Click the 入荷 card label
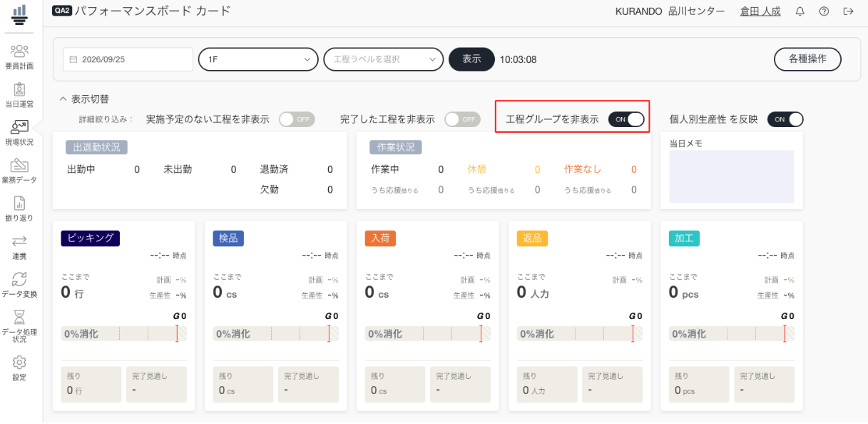868x424 pixels. click(x=380, y=238)
